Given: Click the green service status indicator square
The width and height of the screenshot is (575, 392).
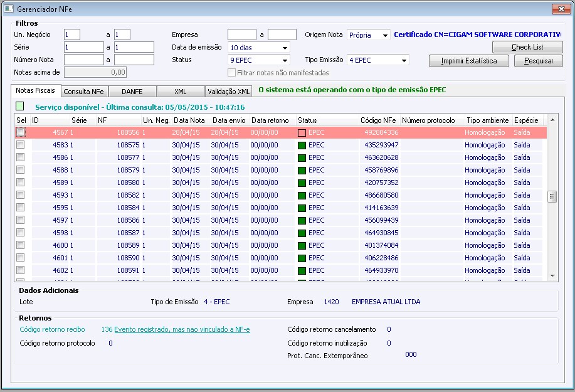Looking at the screenshot, I should [x=20, y=106].
